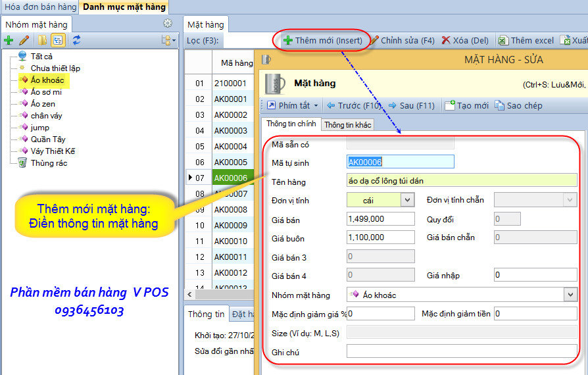Click the pencil edit group icon
This screenshot has height=375, width=588.
tap(24, 41)
